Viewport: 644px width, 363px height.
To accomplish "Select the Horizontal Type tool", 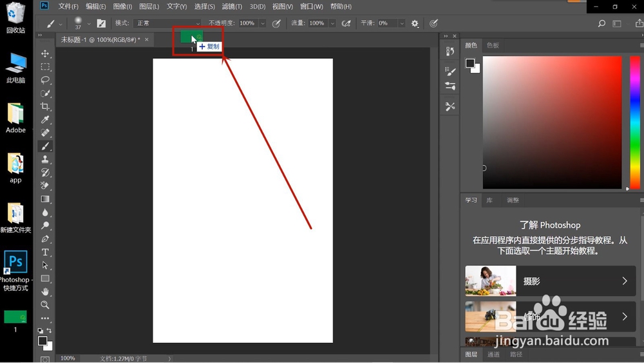I will click(45, 252).
